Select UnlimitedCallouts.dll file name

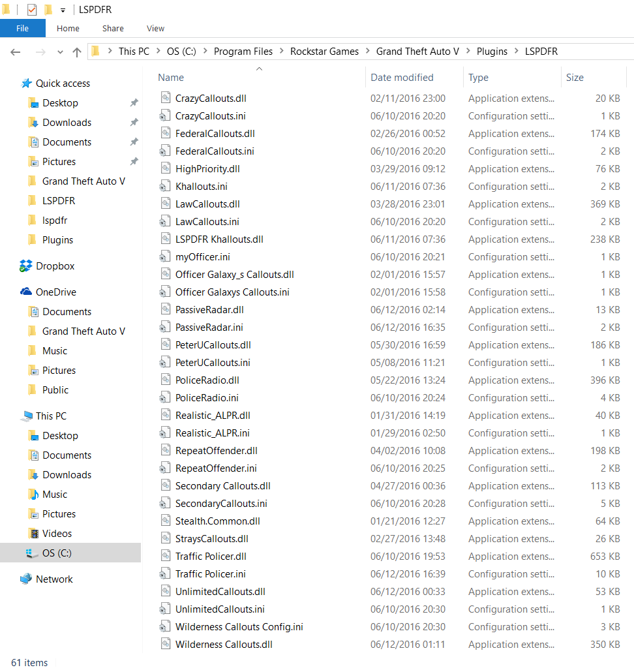tap(220, 592)
